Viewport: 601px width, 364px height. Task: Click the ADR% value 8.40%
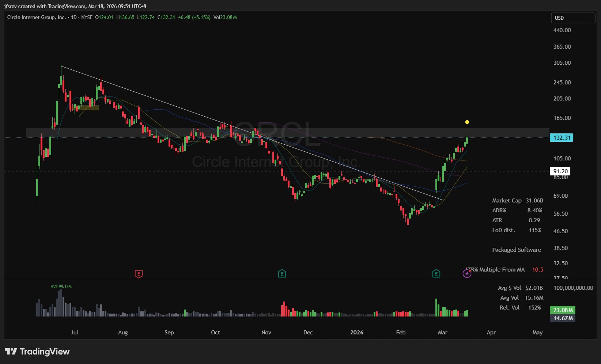point(535,211)
